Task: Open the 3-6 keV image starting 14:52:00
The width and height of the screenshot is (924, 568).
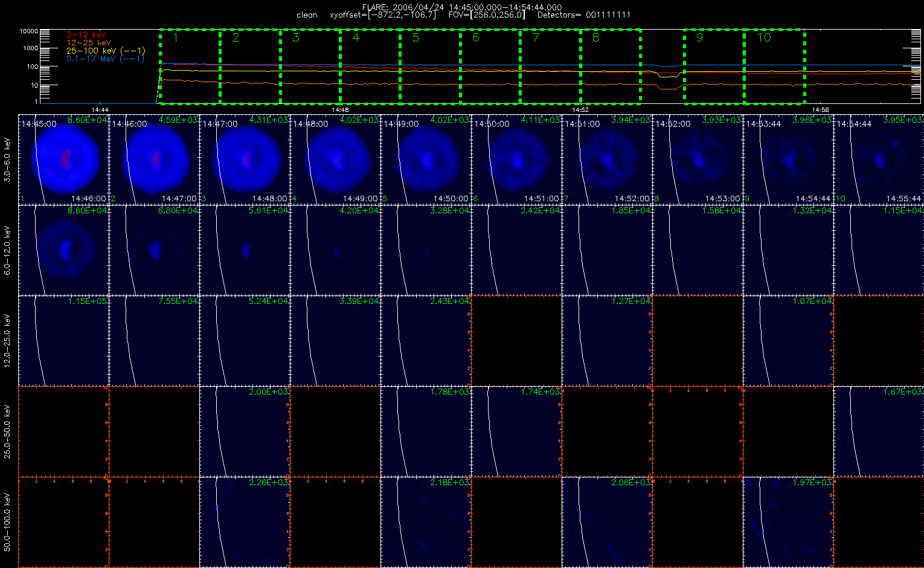Action: (698, 159)
